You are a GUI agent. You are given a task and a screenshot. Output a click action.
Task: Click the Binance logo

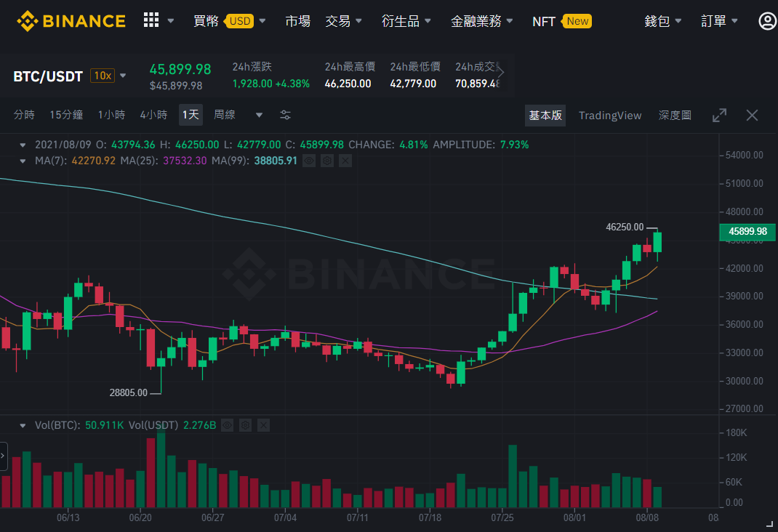(71, 21)
